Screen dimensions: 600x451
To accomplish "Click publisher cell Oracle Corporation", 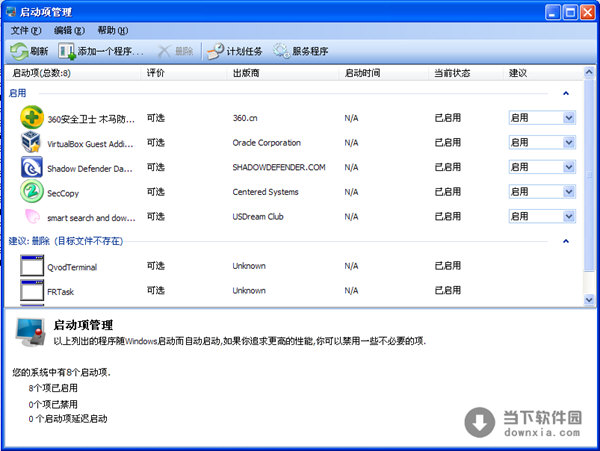I will (267, 143).
